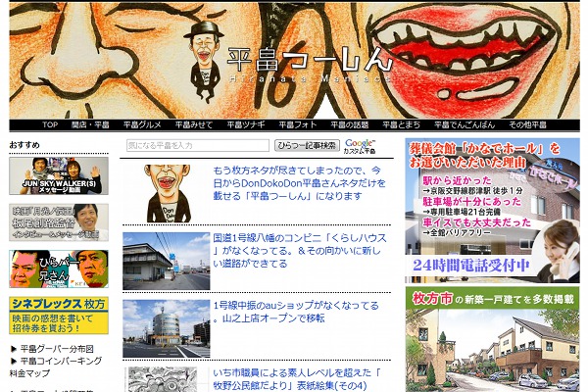588x392 pixels.
Task: Select TOP in the navigation bar
Action: [x=50, y=125]
